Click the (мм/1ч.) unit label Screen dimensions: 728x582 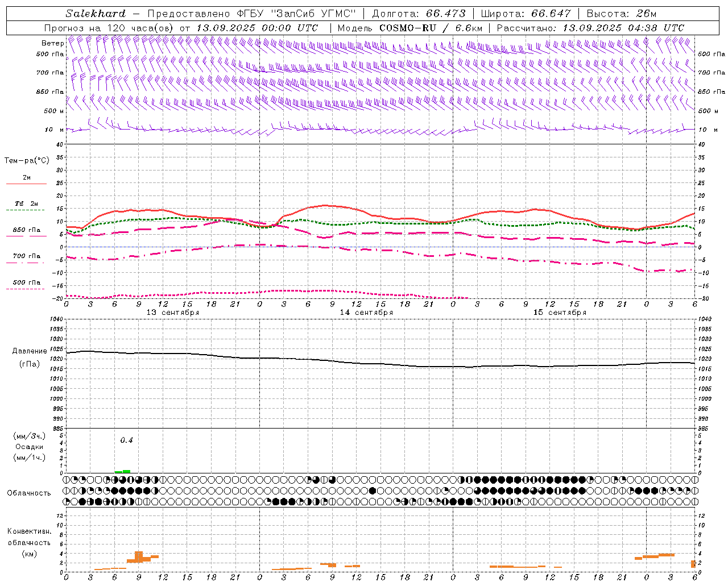(30, 458)
